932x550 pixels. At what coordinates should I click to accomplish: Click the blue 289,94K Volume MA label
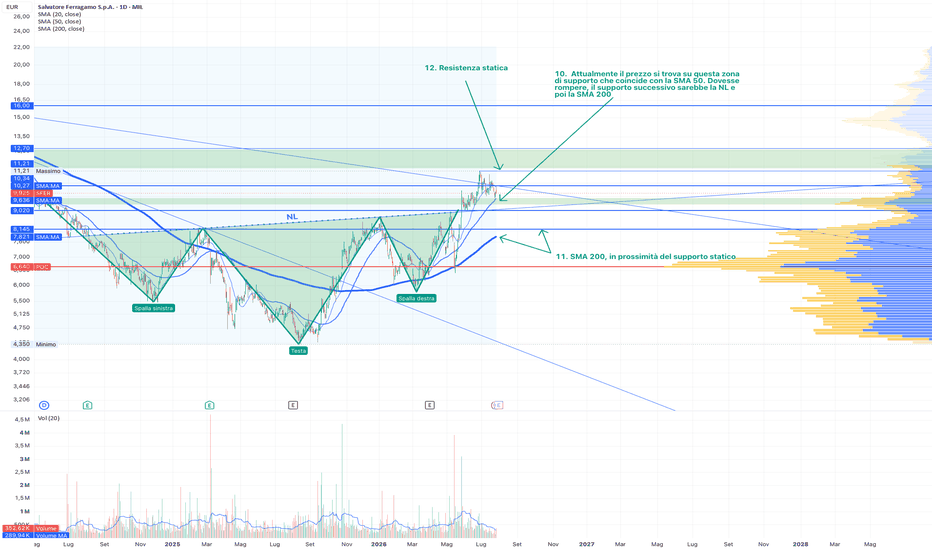36,535
